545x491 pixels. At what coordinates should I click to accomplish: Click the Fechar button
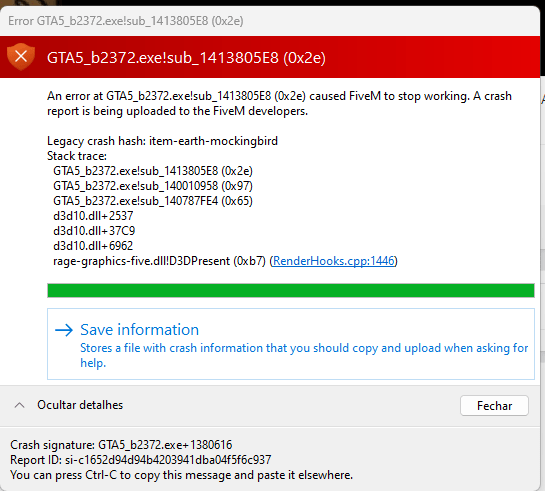(494, 406)
